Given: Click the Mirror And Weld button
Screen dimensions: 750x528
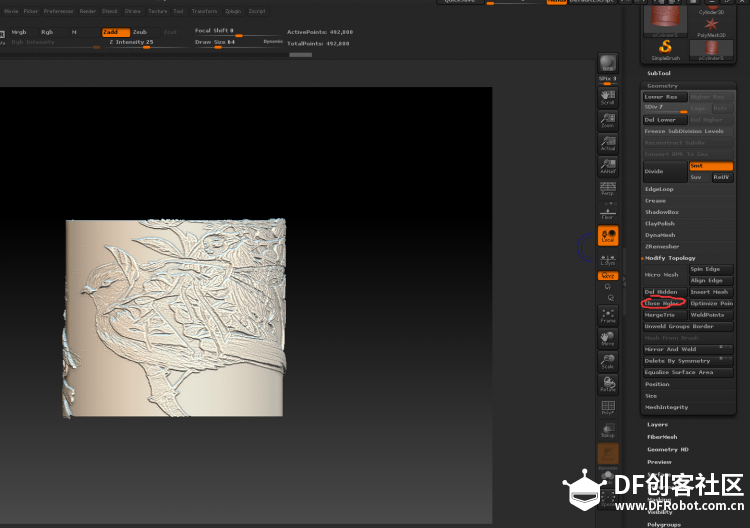Looking at the screenshot, I should point(688,349).
